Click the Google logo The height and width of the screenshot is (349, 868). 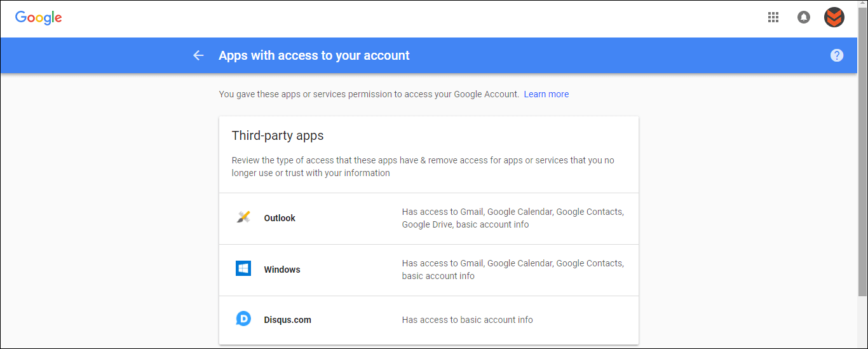39,18
